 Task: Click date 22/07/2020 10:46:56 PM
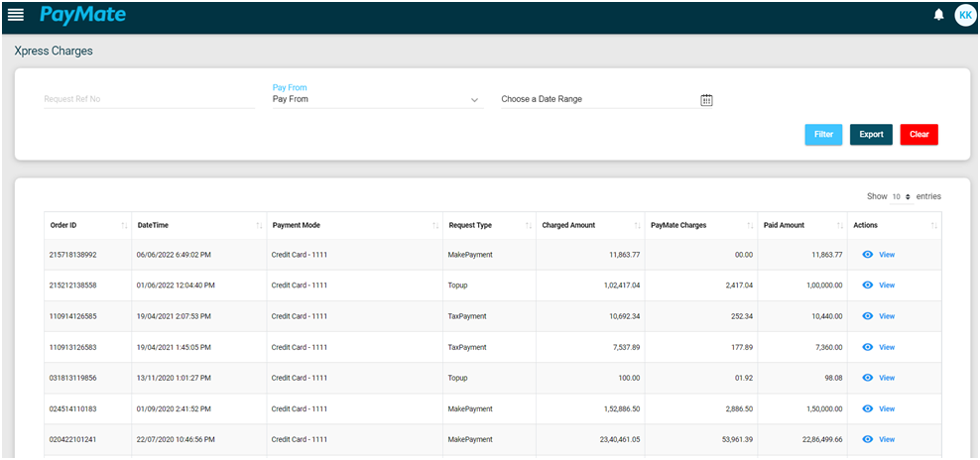pyautogui.click(x=176, y=439)
